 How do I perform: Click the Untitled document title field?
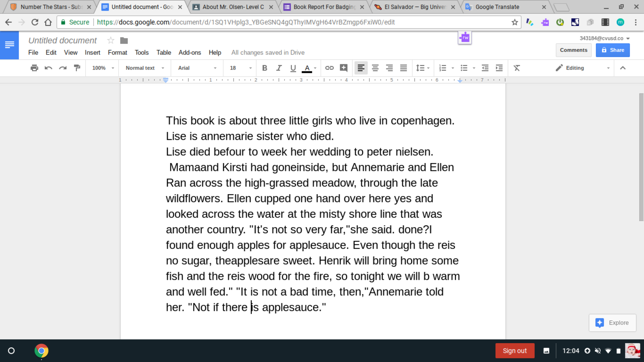tap(63, 41)
